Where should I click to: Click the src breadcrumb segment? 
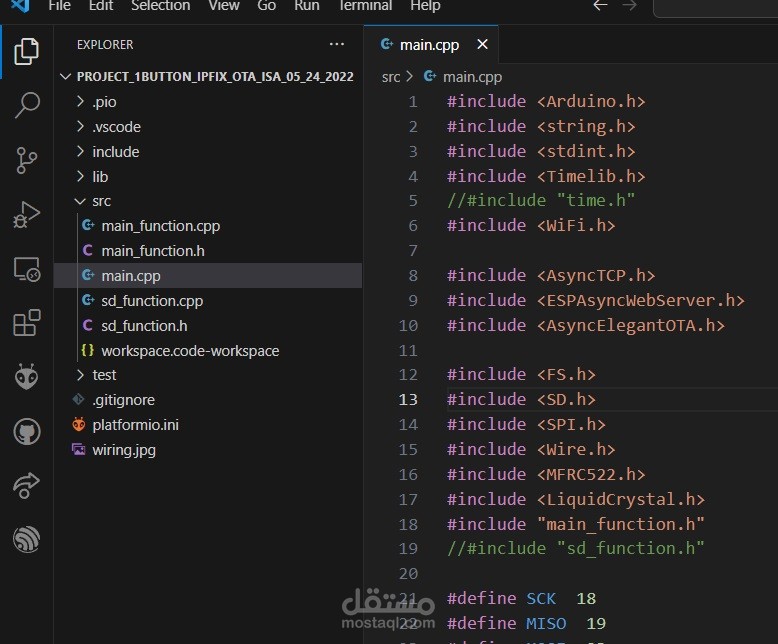coord(391,77)
